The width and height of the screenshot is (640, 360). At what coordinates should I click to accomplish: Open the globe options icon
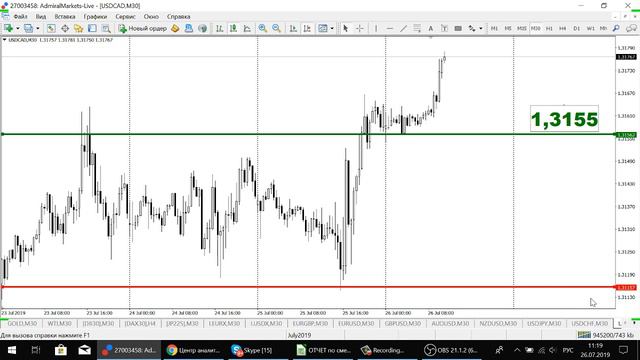click(x=202, y=28)
